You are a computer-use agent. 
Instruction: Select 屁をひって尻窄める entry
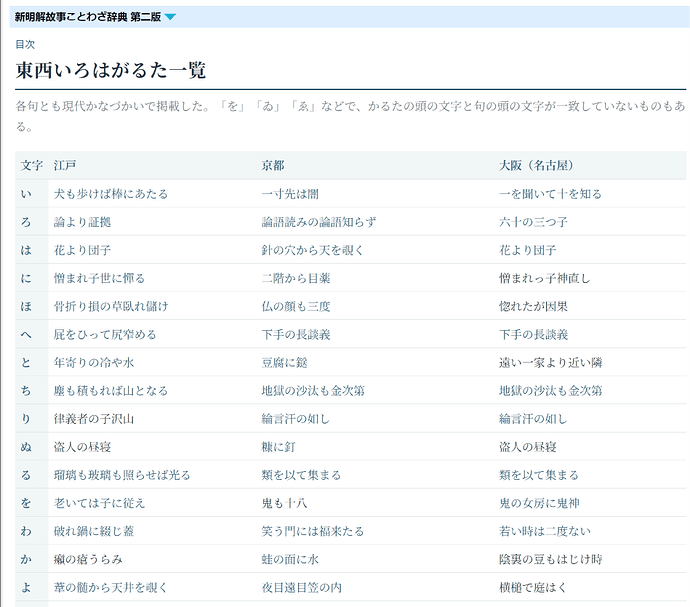[x=105, y=335]
